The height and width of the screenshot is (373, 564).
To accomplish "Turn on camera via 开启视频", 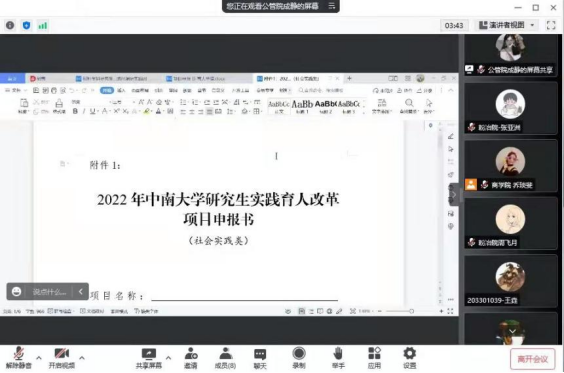I will coord(62,358).
